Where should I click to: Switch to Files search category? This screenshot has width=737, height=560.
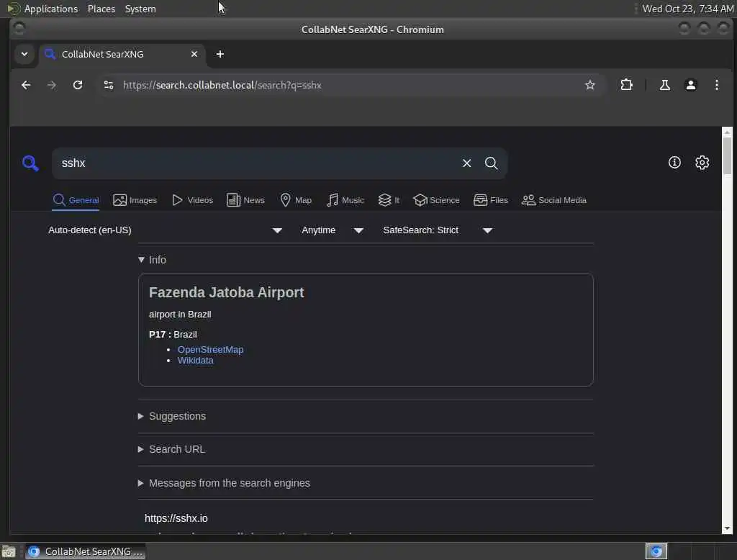pos(491,200)
